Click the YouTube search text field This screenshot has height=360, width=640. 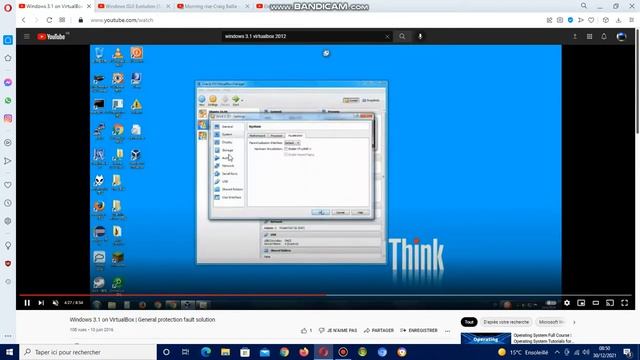pyautogui.click(x=303, y=36)
